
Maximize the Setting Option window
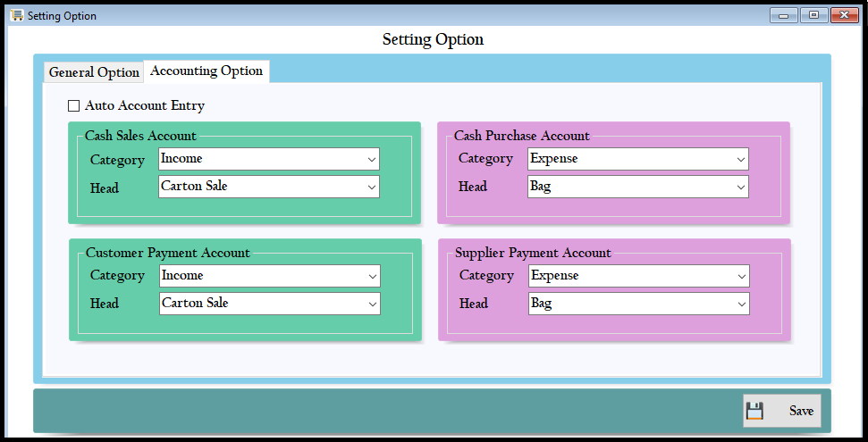[813, 15]
